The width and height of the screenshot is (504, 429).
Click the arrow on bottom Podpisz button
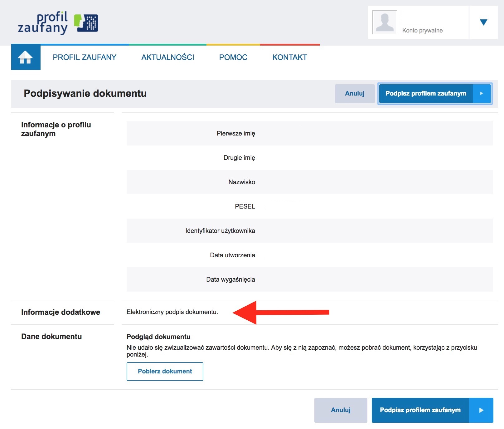[481, 410]
